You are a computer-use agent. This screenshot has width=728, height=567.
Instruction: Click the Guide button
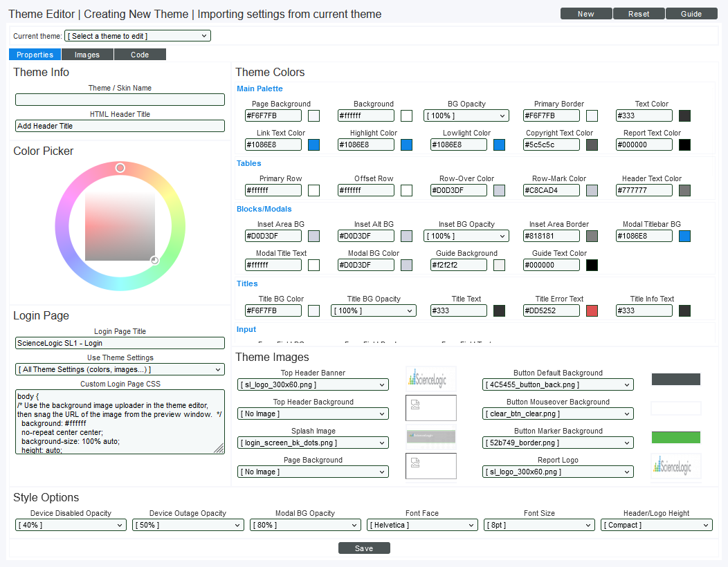tap(691, 14)
